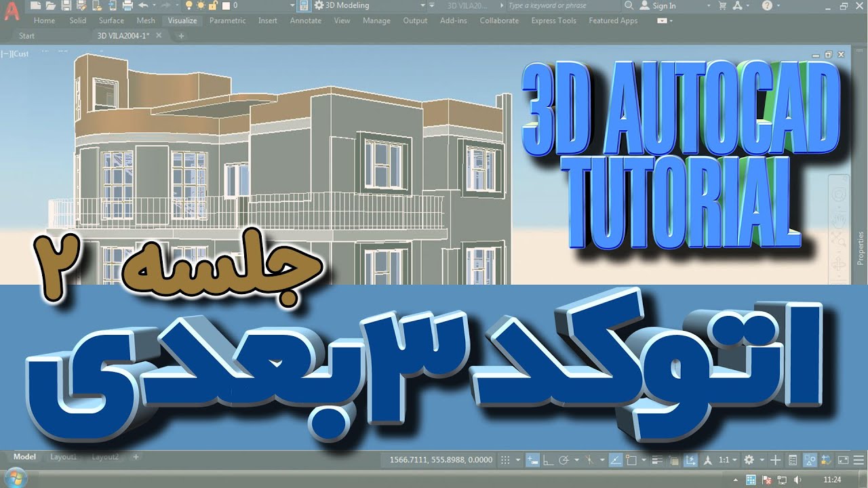Screen dimensions: 868x488
Task: Select the Visualize ribbon tab
Action: 182,20
